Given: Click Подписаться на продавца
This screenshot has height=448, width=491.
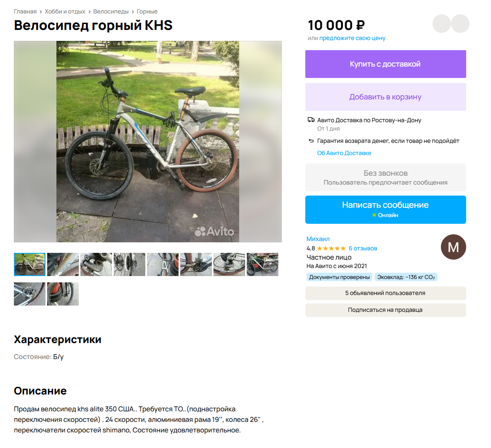Looking at the screenshot, I should (x=385, y=310).
